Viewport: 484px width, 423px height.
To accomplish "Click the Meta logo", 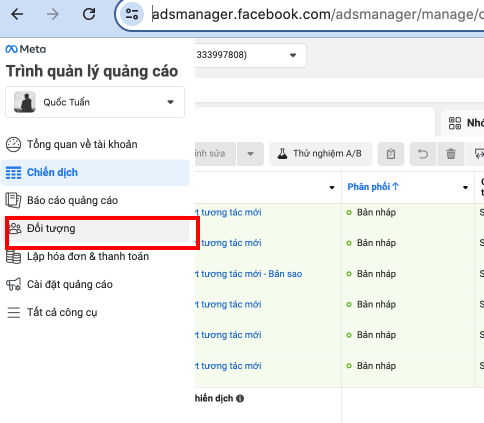I will pos(26,49).
